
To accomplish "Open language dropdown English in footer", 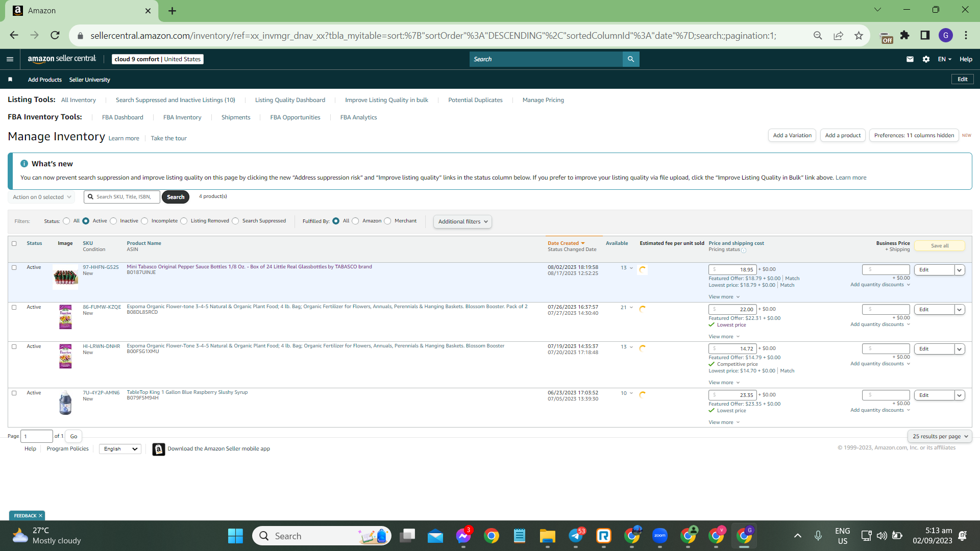I will 120,449.
